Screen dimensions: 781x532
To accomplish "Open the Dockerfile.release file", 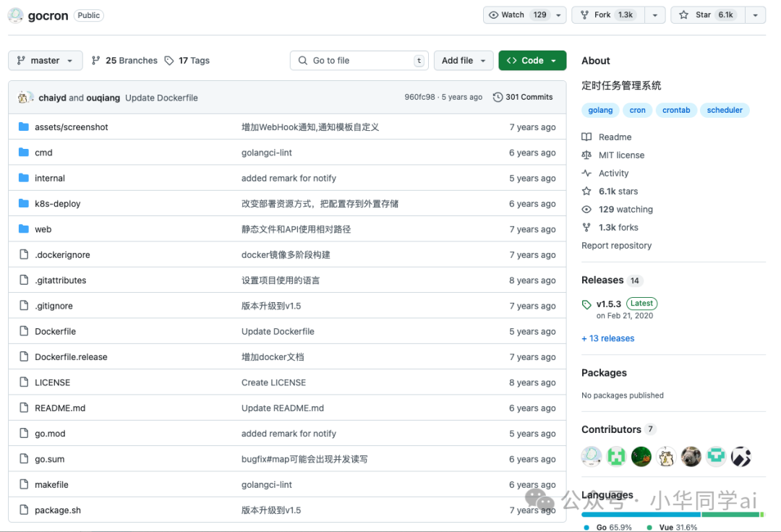I will tap(71, 357).
